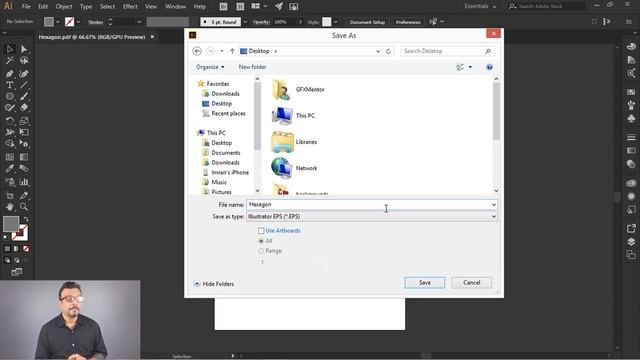Refresh the Desktop folder listing
640x360 pixels.
pos(389,51)
